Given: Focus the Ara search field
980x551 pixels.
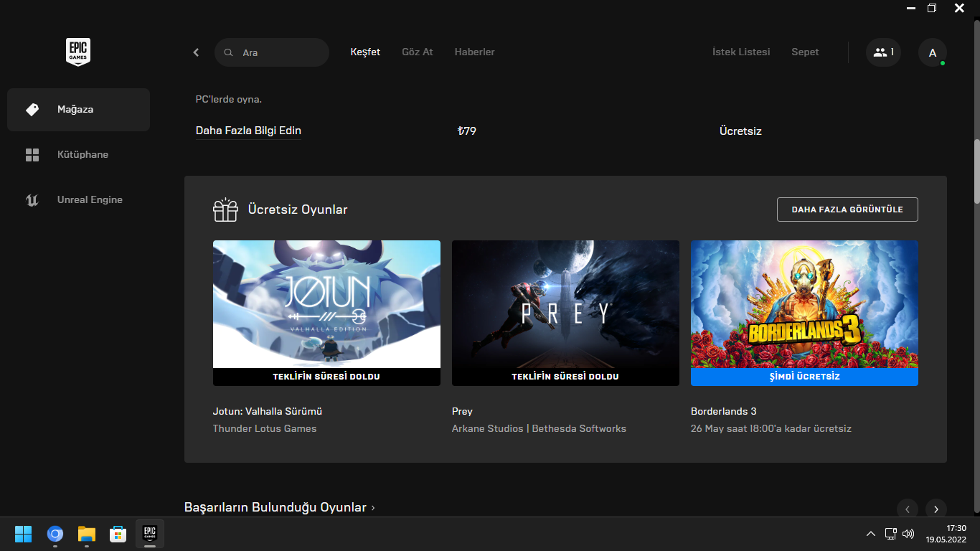Looking at the screenshot, I should click(x=272, y=52).
